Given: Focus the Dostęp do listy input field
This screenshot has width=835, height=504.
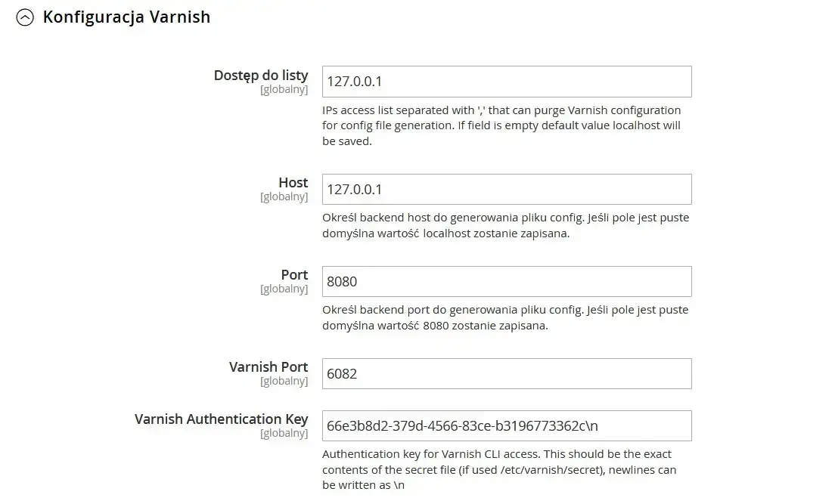Looking at the screenshot, I should pyautogui.click(x=507, y=82).
